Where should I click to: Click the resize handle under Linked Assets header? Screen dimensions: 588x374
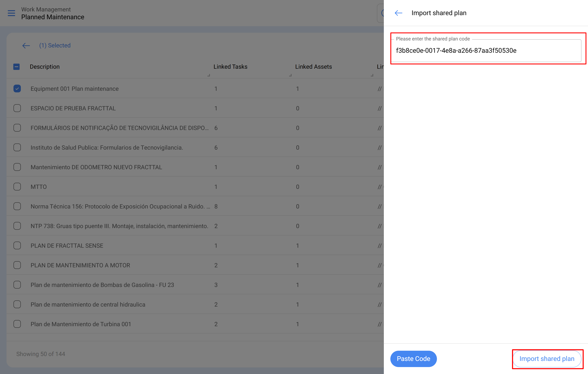[x=291, y=75]
